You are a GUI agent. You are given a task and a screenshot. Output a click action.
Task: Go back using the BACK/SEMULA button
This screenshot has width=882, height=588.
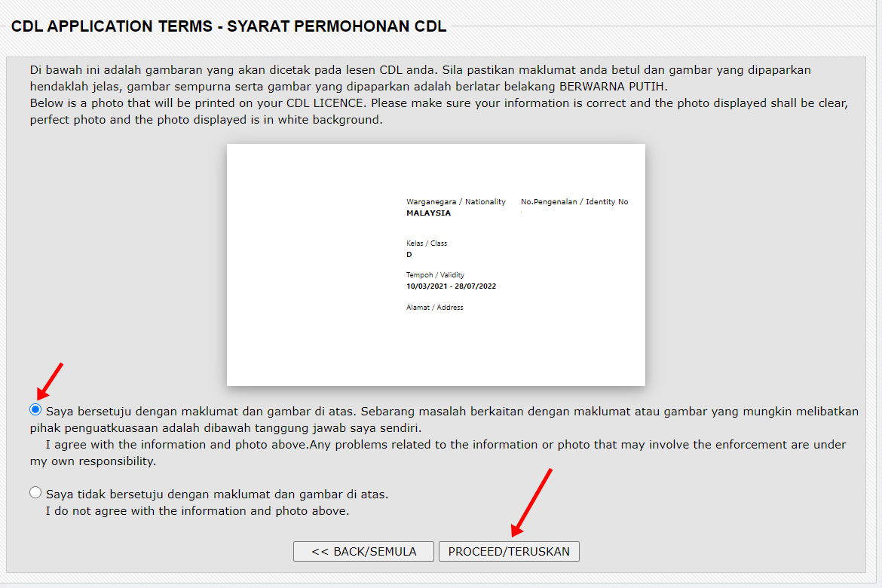[x=363, y=552]
